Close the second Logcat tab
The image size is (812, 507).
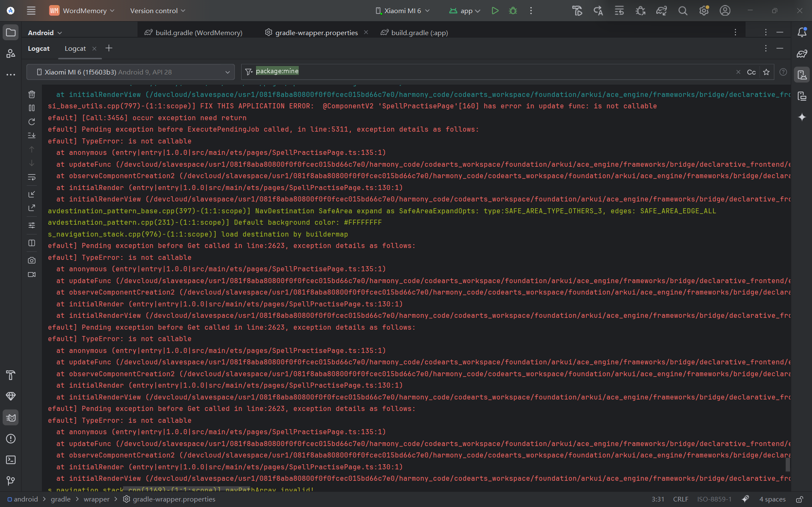point(94,49)
